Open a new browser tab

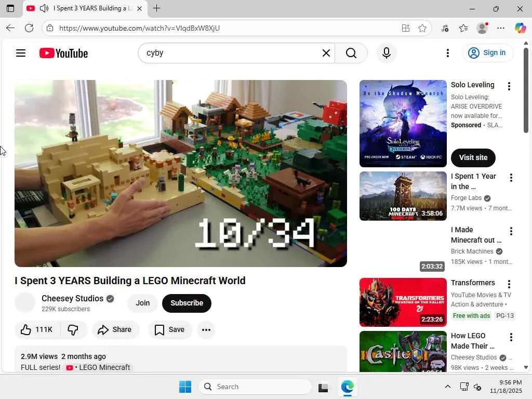(x=156, y=8)
